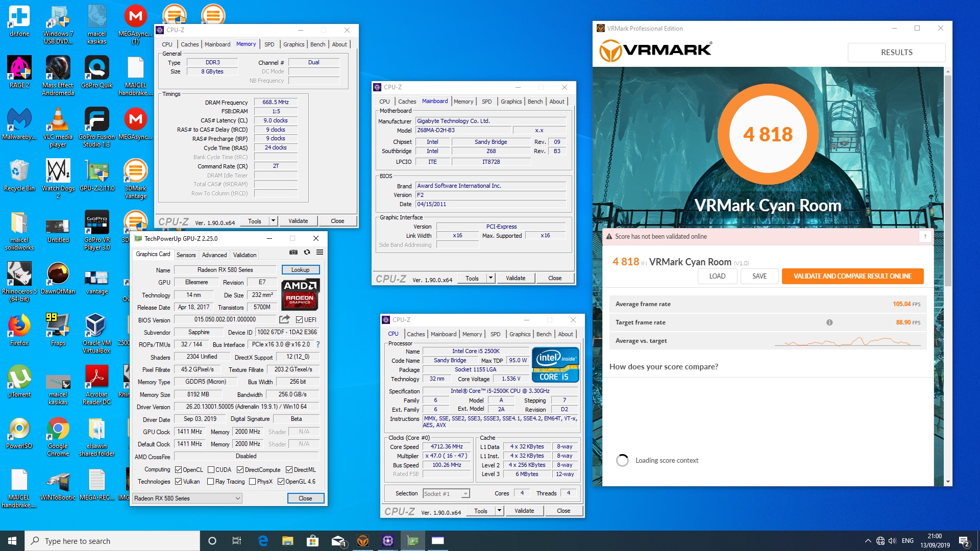Expand Tools dropdown in CPU-Z Mainboard window
Image resolution: width=980 pixels, height=551 pixels.
pyautogui.click(x=491, y=278)
